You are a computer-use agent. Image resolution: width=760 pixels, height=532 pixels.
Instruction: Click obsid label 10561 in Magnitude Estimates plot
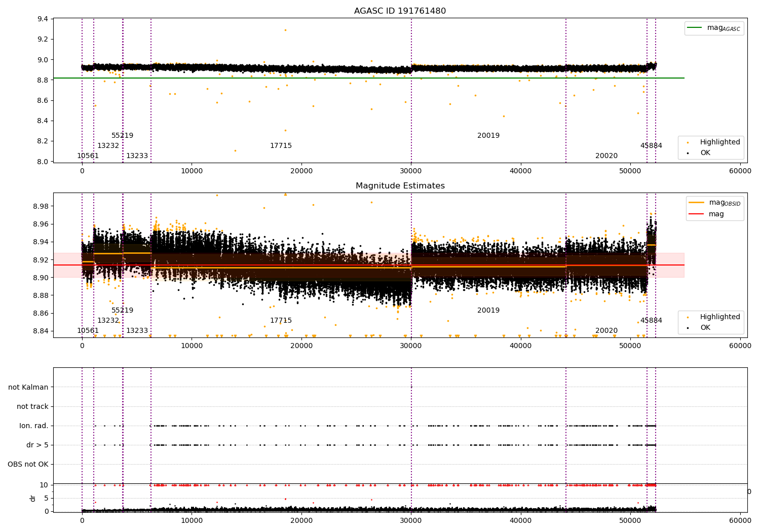coord(88,330)
